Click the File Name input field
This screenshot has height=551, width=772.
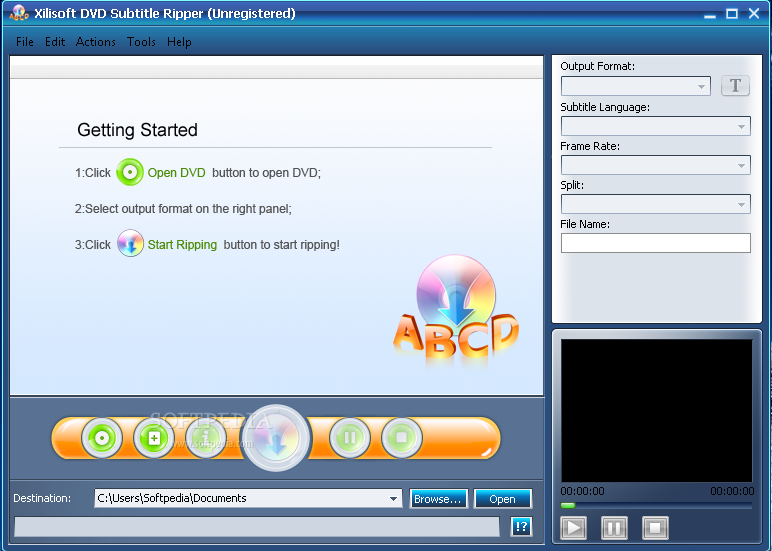coord(656,243)
